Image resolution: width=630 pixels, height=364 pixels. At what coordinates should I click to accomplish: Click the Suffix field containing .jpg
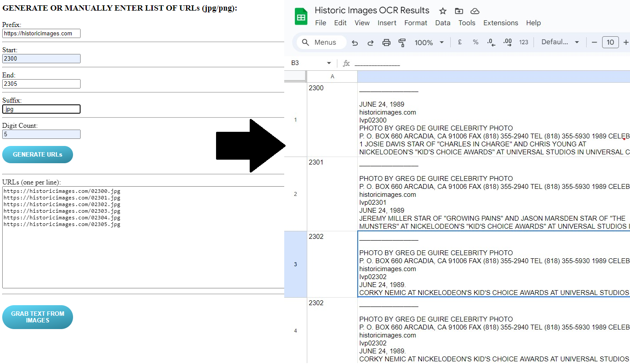coord(41,109)
